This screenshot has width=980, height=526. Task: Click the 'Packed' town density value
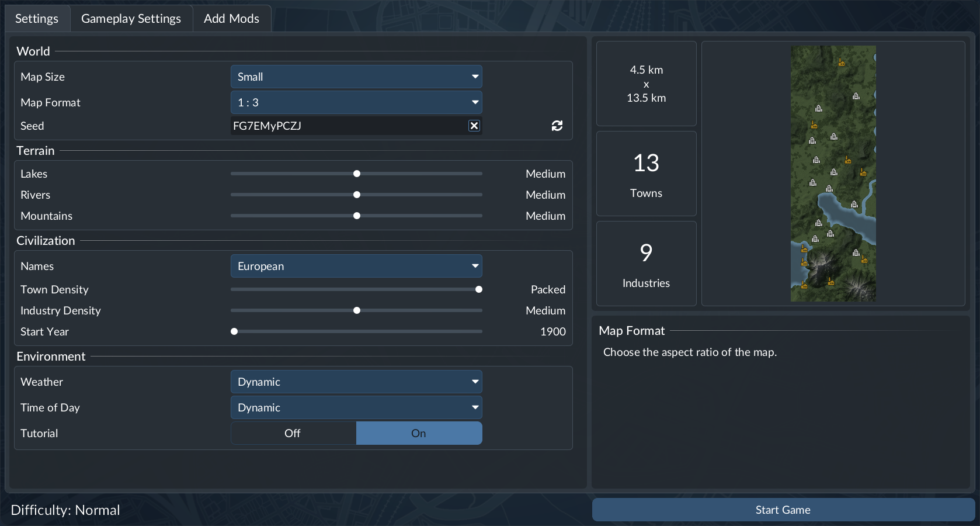pos(548,289)
